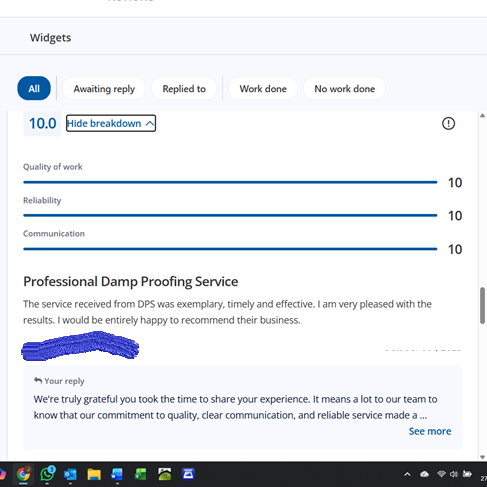Open Outlook from the taskbar
The width and height of the screenshot is (487, 487).
pos(70,474)
